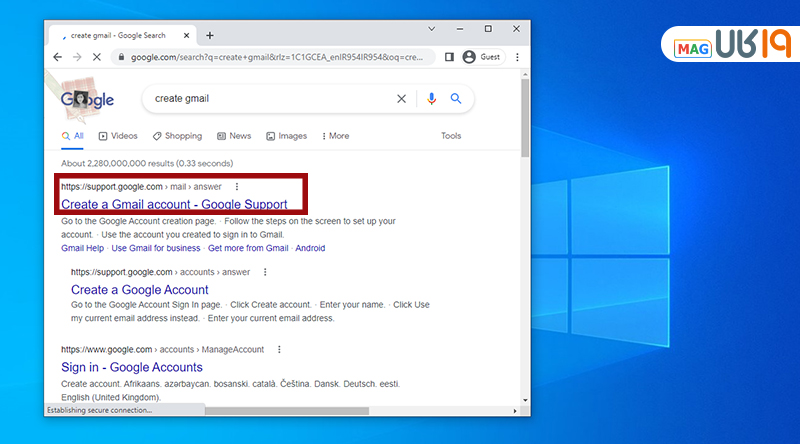Click the browser back arrow
The width and height of the screenshot is (800, 444).
(57, 57)
